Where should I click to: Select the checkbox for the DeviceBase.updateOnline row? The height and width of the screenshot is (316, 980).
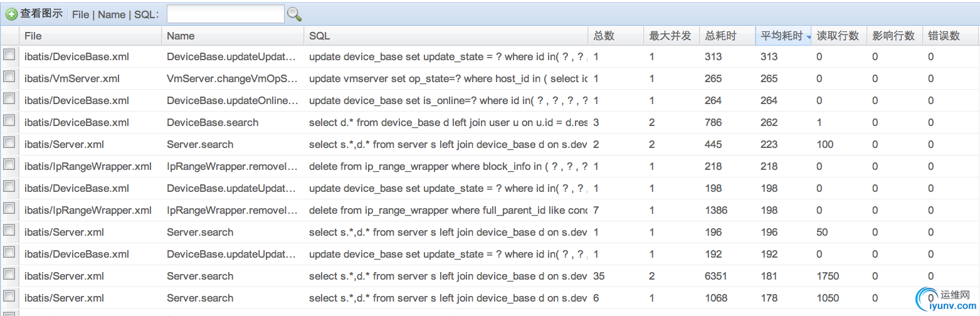point(9,100)
